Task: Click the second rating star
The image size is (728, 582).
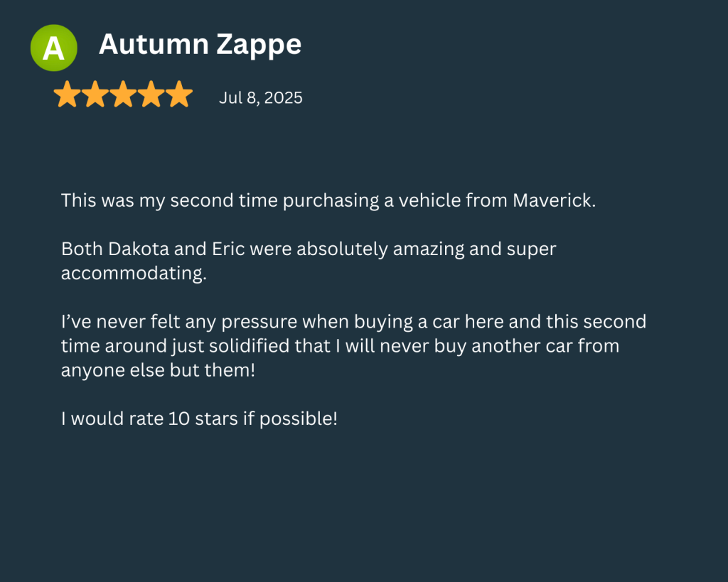Action: [x=95, y=95]
